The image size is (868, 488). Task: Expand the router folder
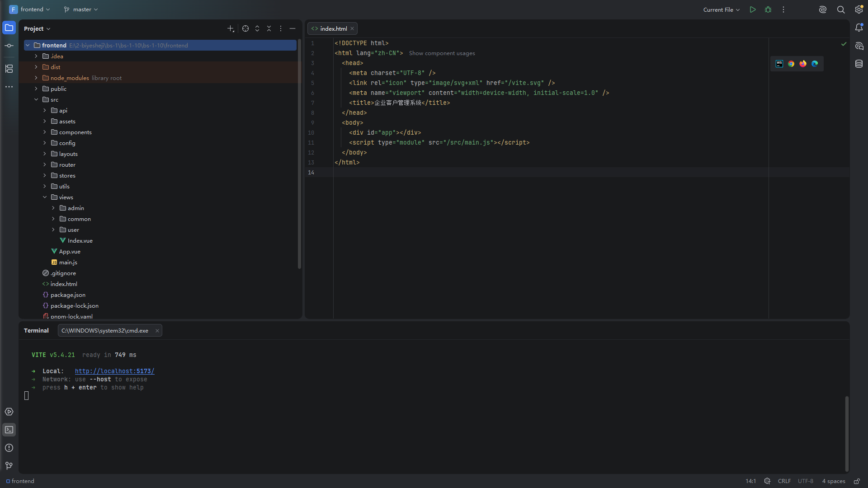(x=45, y=164)
